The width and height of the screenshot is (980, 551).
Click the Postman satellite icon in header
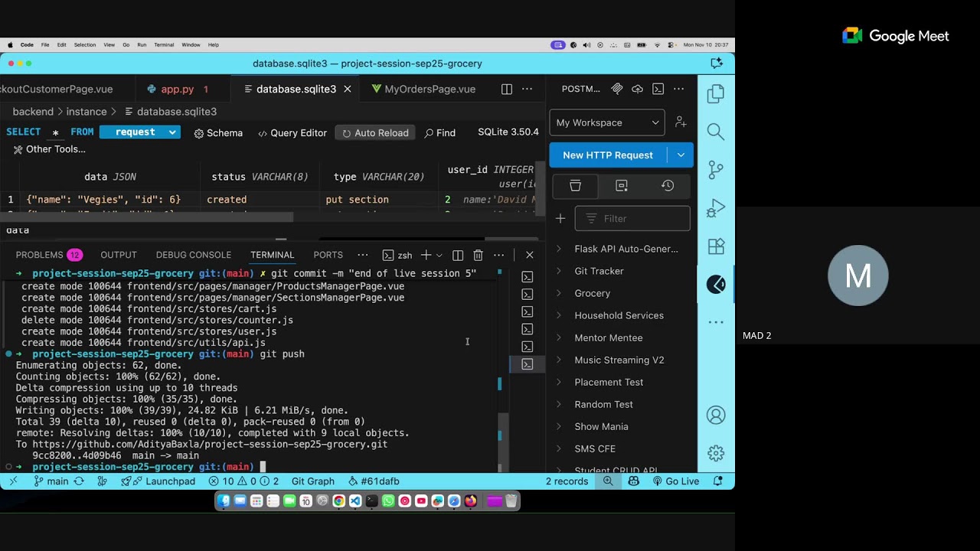(617, 89)
